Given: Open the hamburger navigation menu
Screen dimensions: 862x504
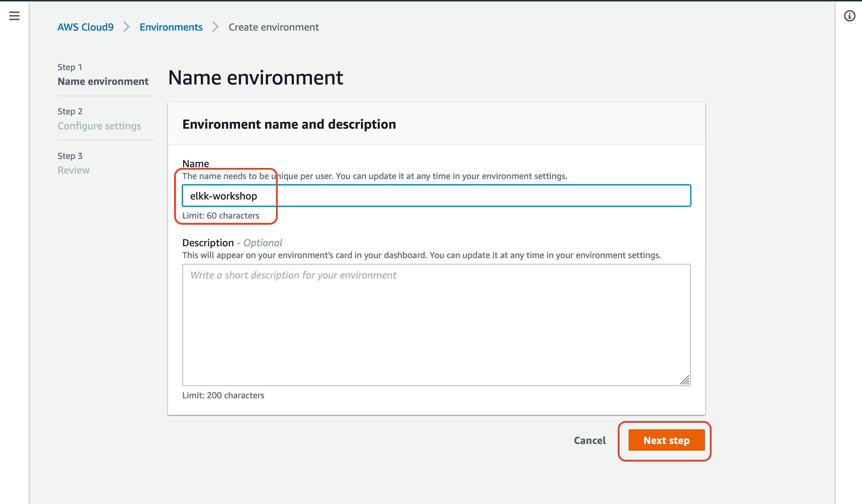Looking at the screenshot, I should coord(14,16).
